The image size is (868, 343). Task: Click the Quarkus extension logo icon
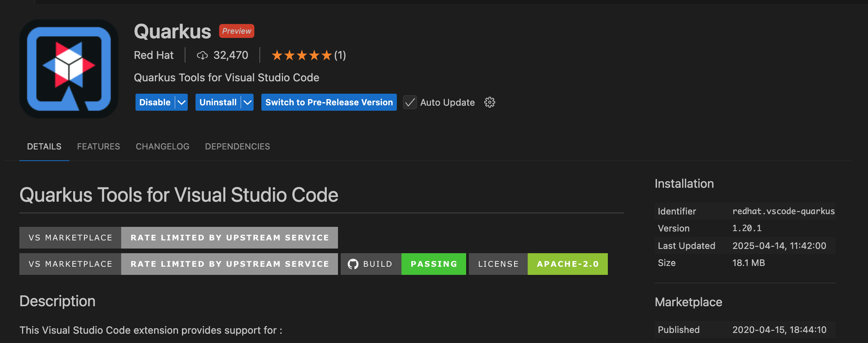69,69
